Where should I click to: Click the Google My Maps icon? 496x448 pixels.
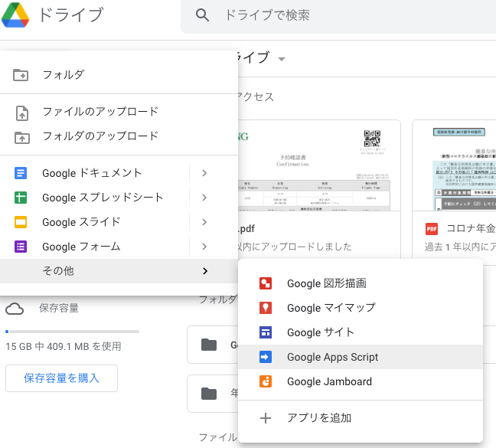click(x=266, y=308)
